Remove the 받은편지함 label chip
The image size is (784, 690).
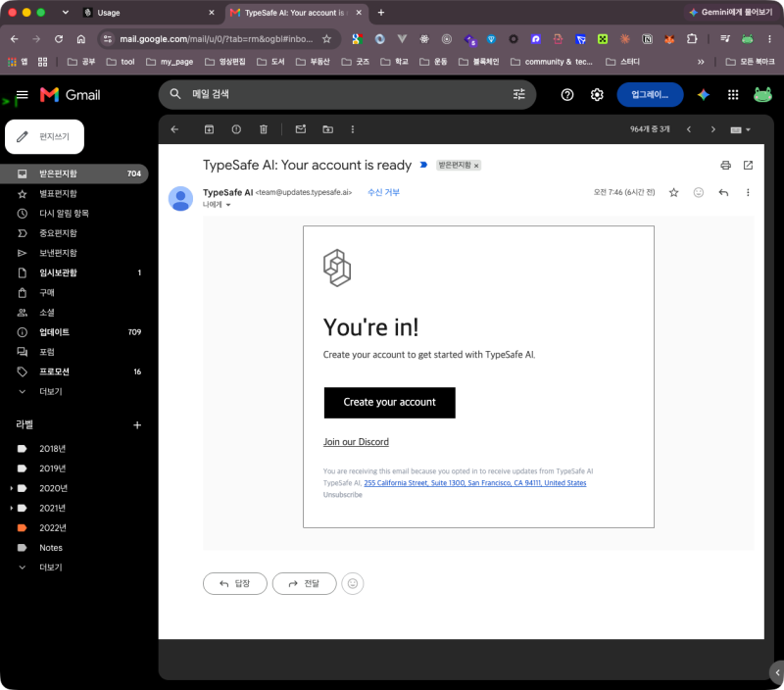click(476, 166)
